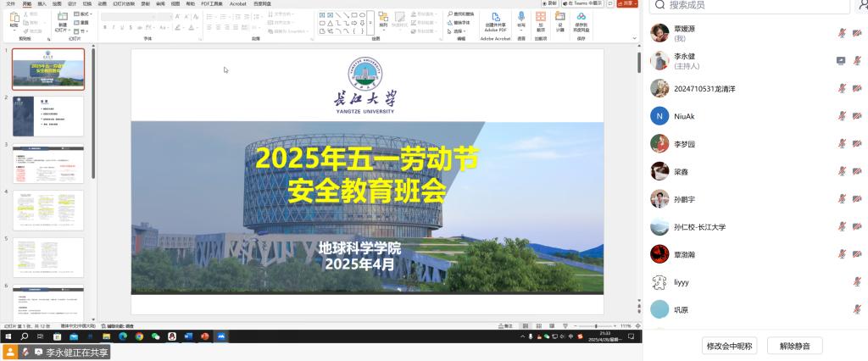Click the 修改会中昵称 button
This screenshot has height=361, width=868.
coord(729,346)
